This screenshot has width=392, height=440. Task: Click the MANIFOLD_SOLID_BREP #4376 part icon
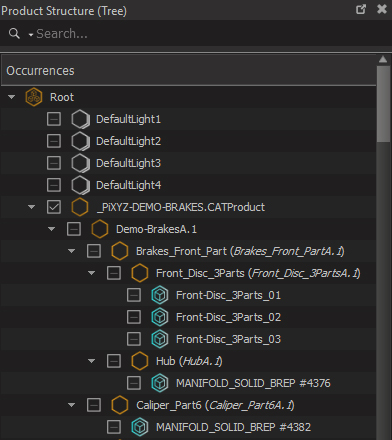tap(160, 383)
